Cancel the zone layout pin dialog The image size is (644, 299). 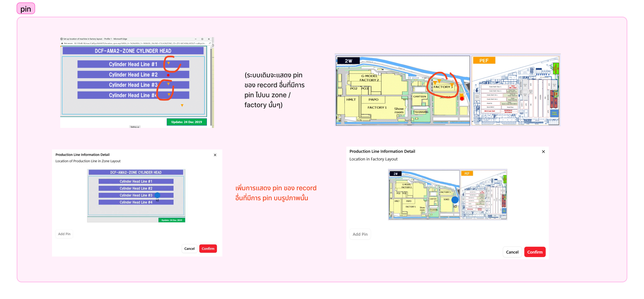(189, 249)
